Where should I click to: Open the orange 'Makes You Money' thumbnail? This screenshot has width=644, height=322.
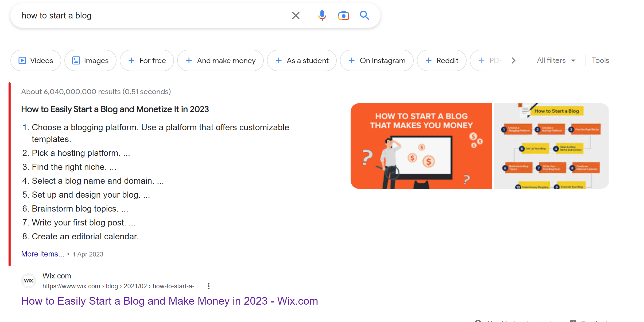(421, 146)
